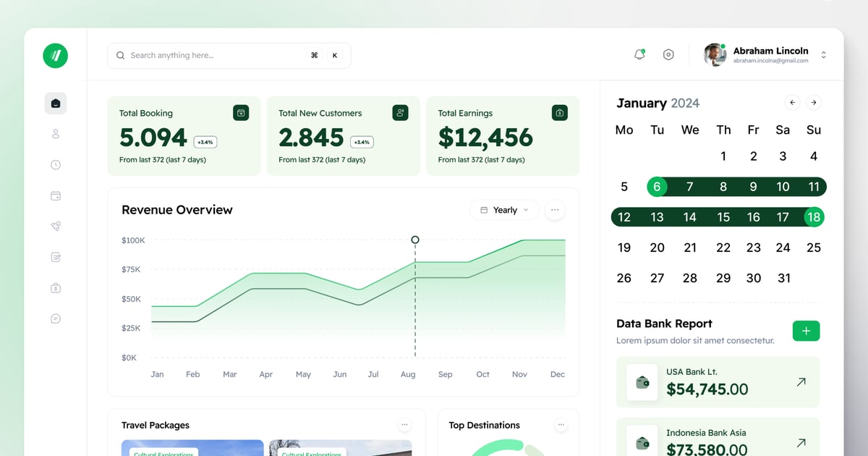Click the Travel Packages heading

click(156, 425)
